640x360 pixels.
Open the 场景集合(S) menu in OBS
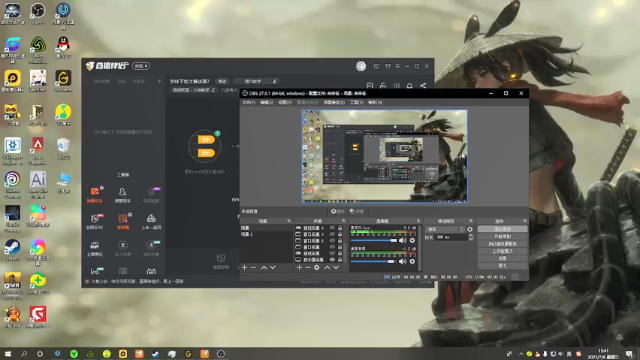[x=334, y=102]
